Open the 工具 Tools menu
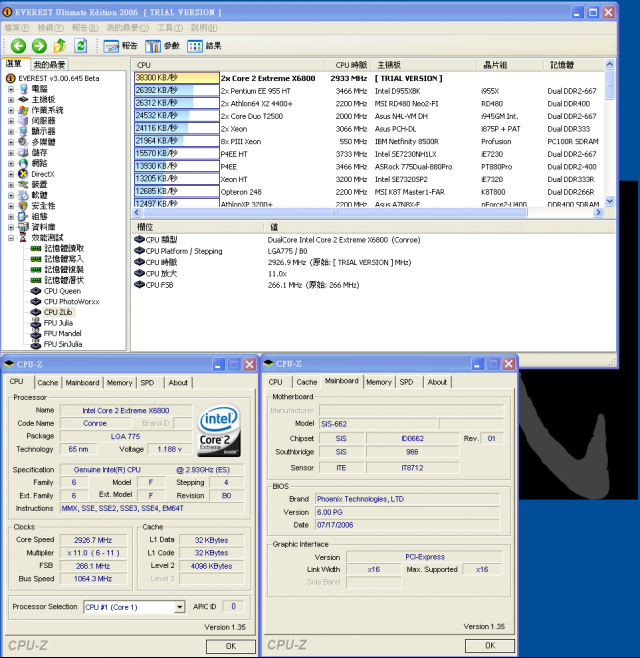640x658 pixels. 170,28
